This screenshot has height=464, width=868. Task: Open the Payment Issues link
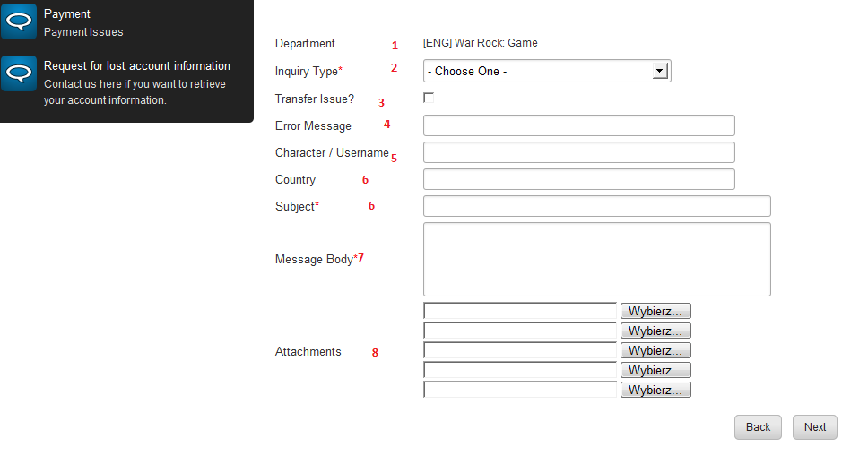[83, 32]
